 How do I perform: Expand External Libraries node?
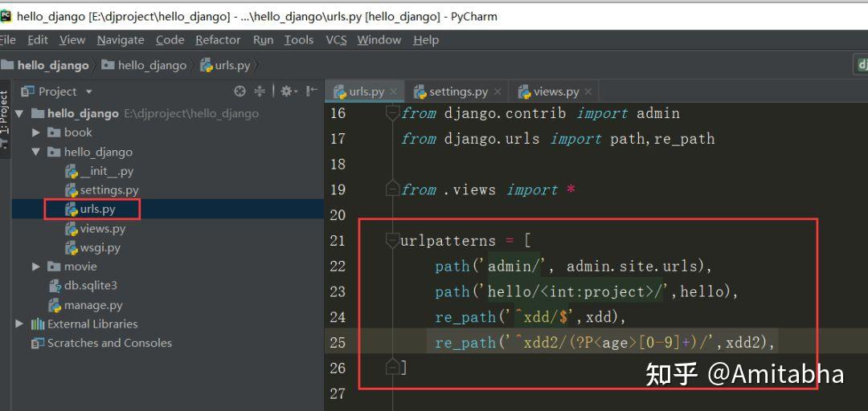click(20, 324)
